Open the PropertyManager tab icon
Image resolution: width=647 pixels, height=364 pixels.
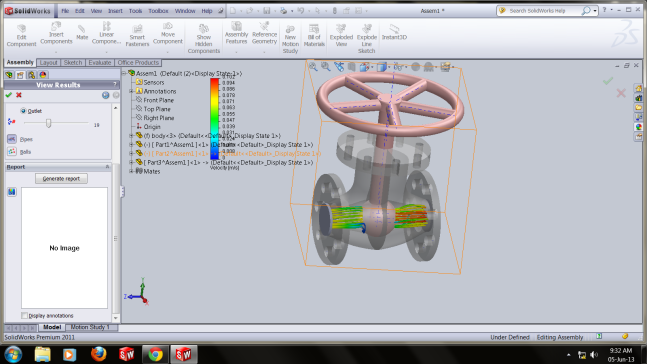pyautogui.click(x=20, y=75)
